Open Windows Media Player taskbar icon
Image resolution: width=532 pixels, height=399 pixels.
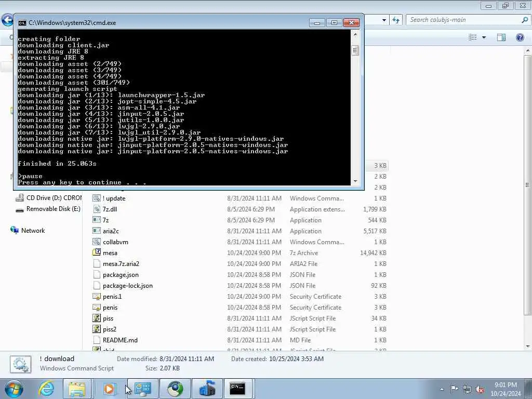109,389
